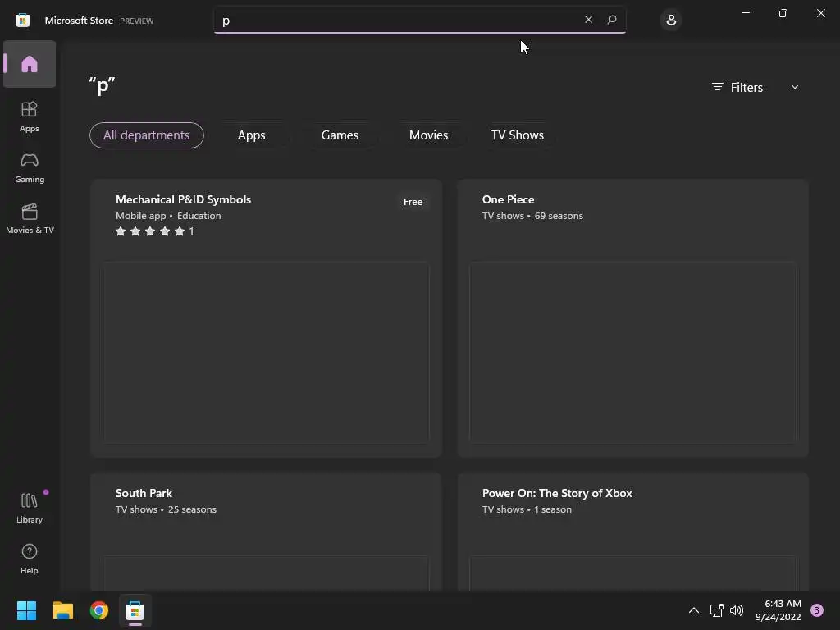Click the Filters label
Screen dimensions: 840x630
[746, 87]
